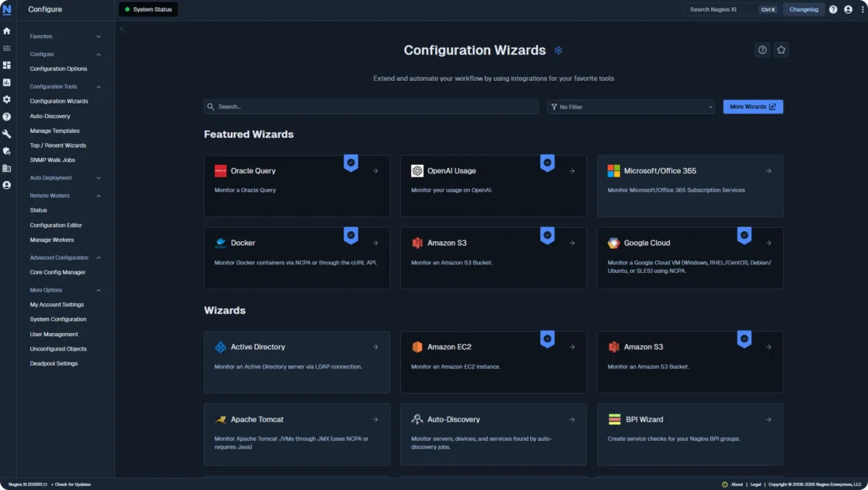
Task: Click the reports bar-chart icon in the sidebar
Action: [7, 83]
